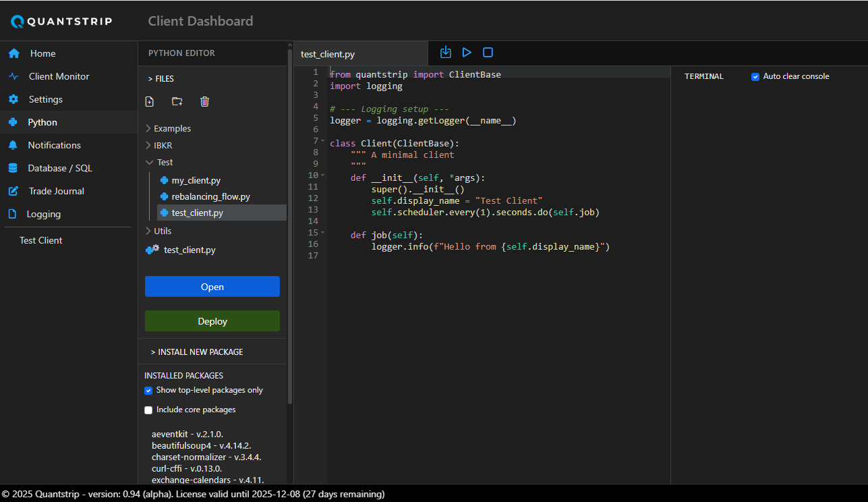Image resolution: width=868 pixels, height=502 pixels.
Task: Click the Client Dashboard title
Action: (x=200, y=21)
